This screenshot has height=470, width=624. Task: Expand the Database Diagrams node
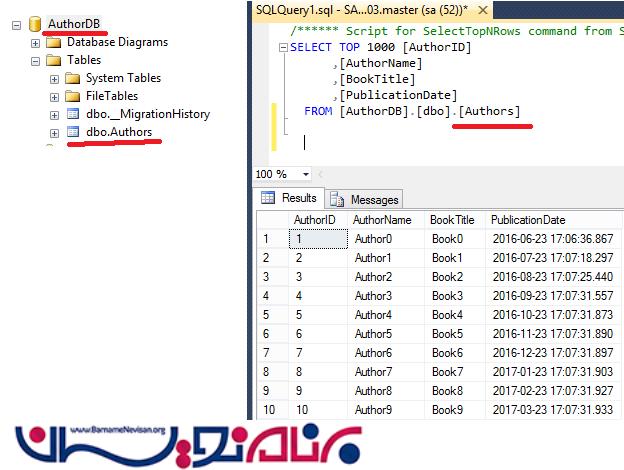[x=35, y=43]
